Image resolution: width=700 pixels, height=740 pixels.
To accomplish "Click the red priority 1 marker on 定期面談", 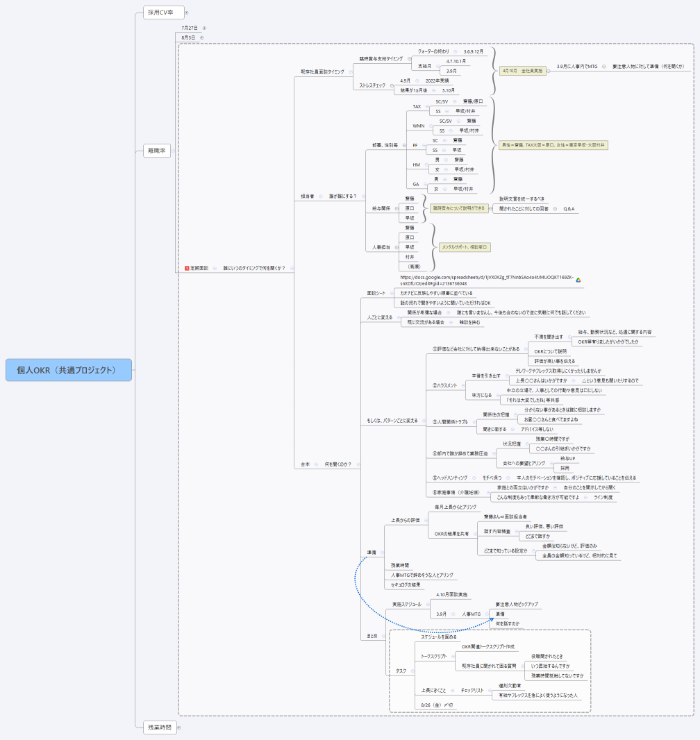I will (x=187, y=268).
